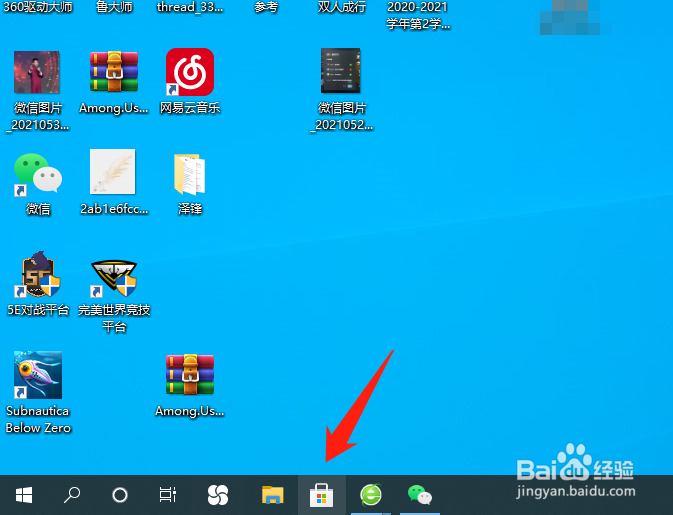Click the 360驱动大师 desktop label
This screenshot has height=515, width=673.
[38, 7]
